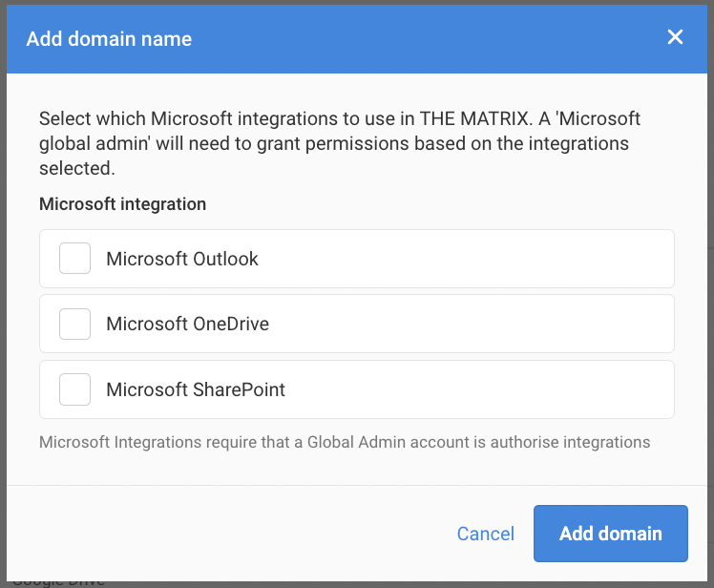Click empty space in the OneDrive option row
The height and width of the screenshot is (588, 714).
(x=477, y=324)
